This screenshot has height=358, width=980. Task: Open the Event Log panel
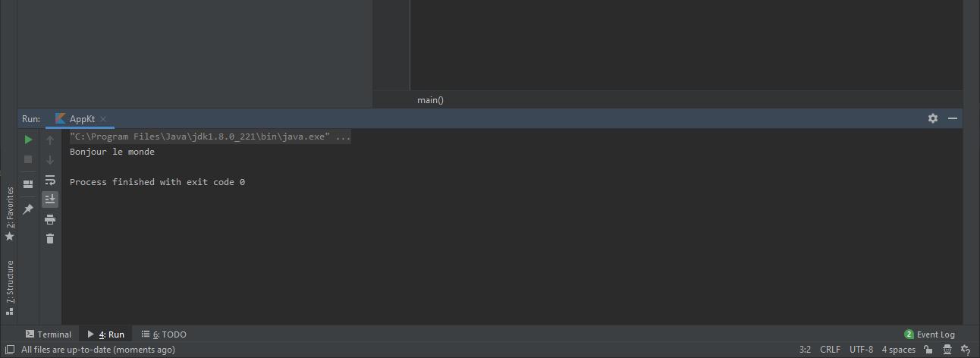coord(930,334)
